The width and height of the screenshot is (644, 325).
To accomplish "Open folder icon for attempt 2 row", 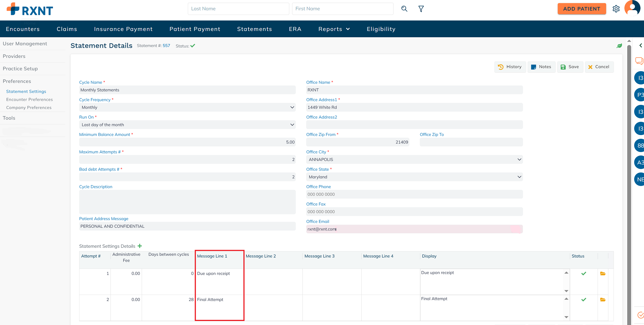I will click(x=603, y=299).
